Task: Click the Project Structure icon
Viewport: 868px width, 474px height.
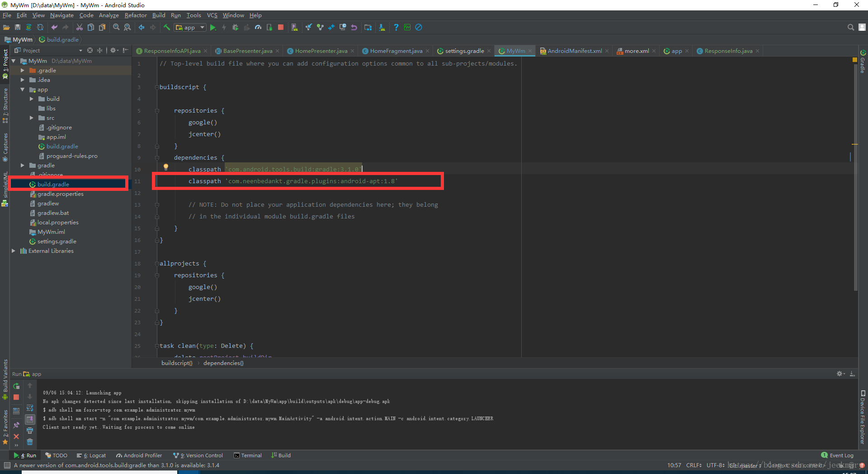Action: coord(368,28)
